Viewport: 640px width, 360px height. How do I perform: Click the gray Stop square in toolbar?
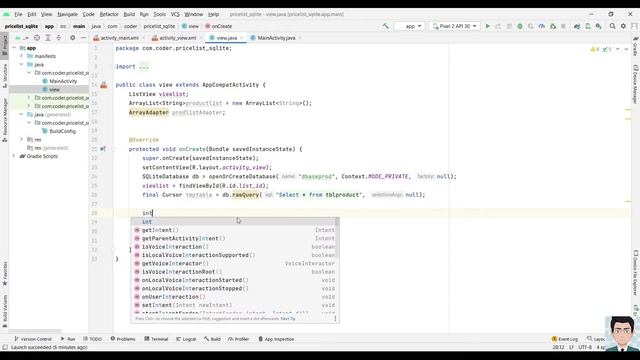pos(563,26)
